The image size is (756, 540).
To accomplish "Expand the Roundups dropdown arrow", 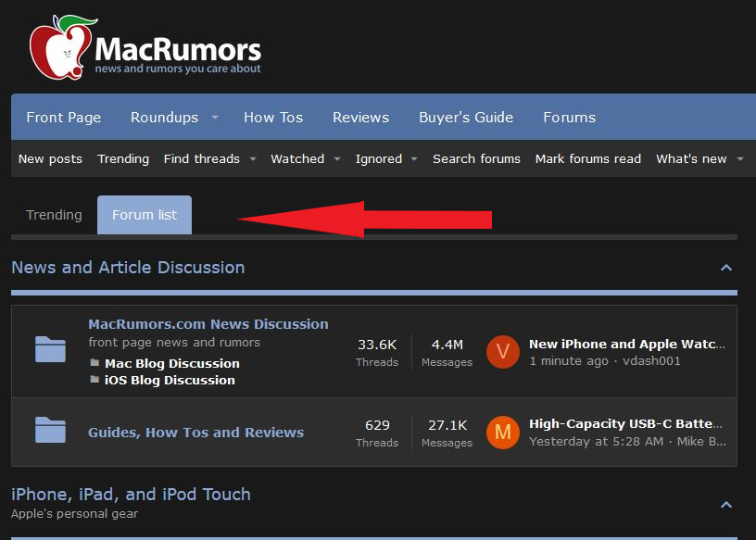I will click(x=215, y=117).
